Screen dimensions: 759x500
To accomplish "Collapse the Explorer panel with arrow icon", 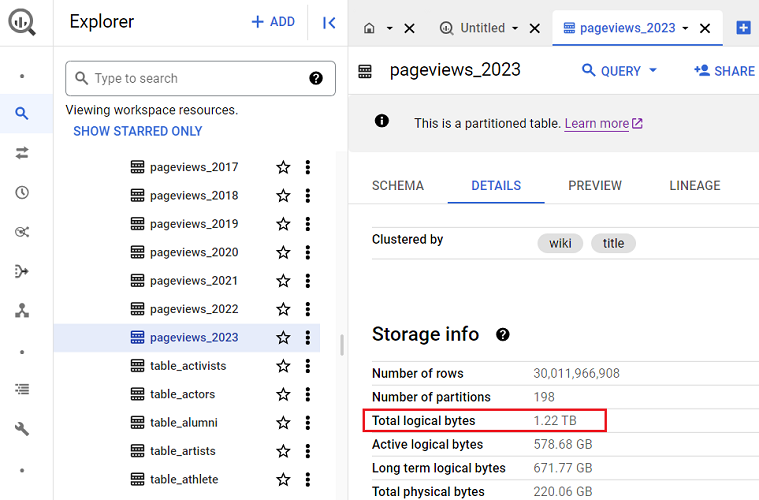I will [x=329, y=22].
